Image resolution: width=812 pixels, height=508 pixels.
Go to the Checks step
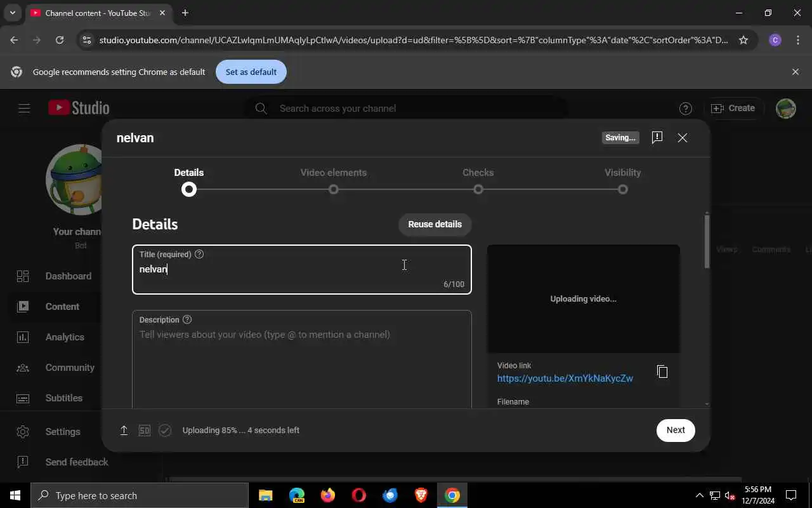478,182
